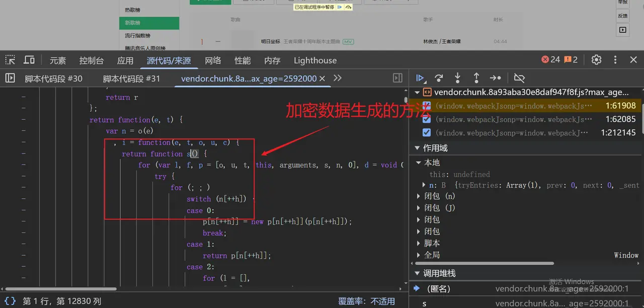Image resolution: width=644 pixels, height=308 pixels.
Task: Deactivate all breakpoints icon
Action: (x=519, y=78)
